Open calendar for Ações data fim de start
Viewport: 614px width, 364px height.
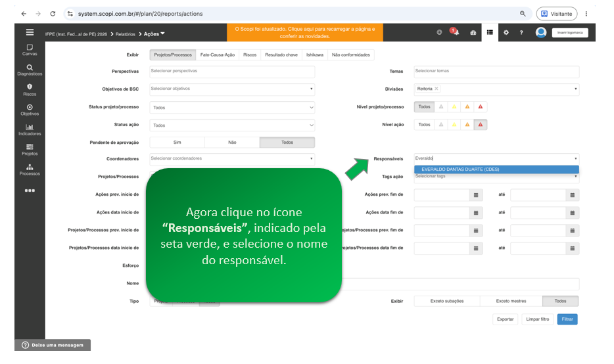476,213
